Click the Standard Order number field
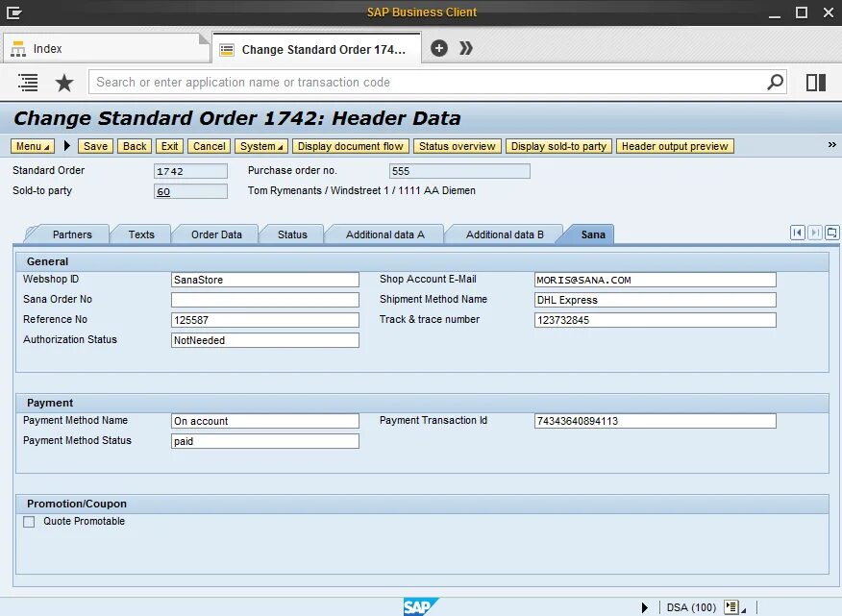The image size is (842, 616). (190, 171)
